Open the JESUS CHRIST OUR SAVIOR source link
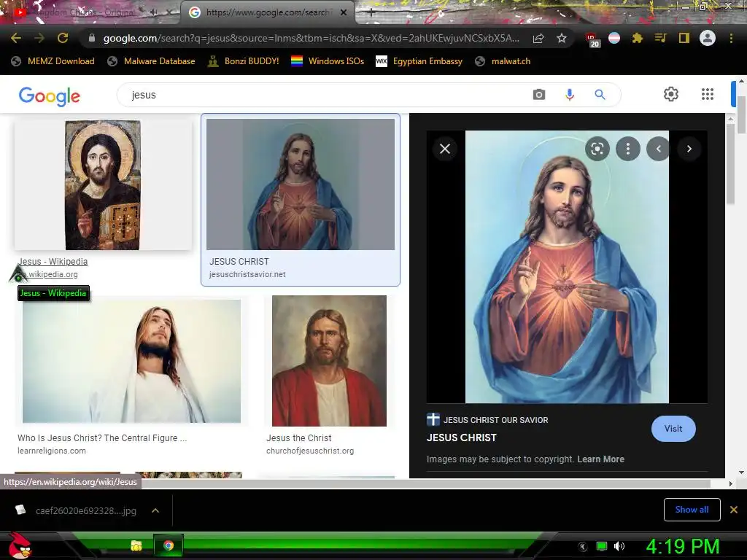Image resolution: width=747 pixels, height=560 pixels. (488, 419)
